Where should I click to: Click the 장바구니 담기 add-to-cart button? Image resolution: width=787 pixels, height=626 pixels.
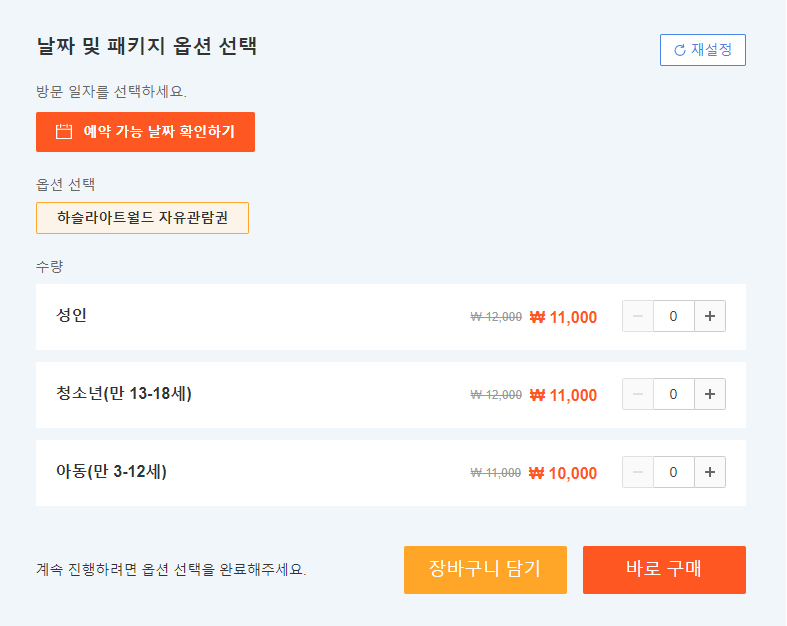tap(485, 570)
